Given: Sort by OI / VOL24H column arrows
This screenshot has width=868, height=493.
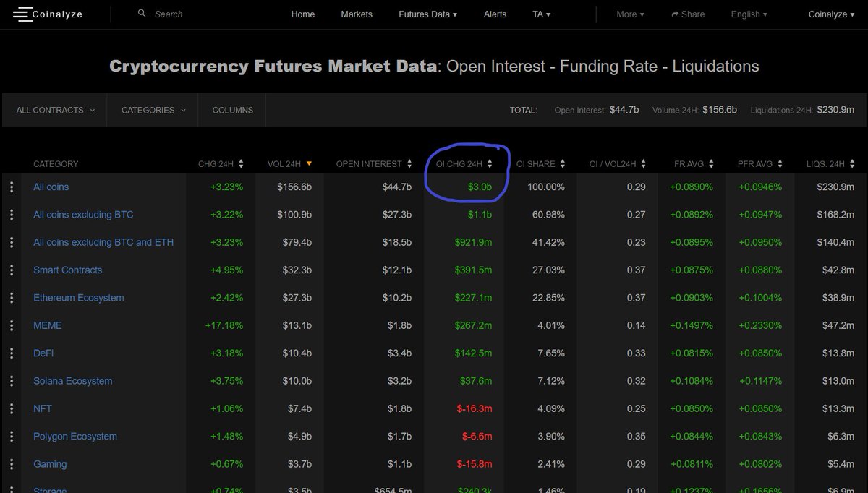Looking at the screenshot, I should point(643,164).
